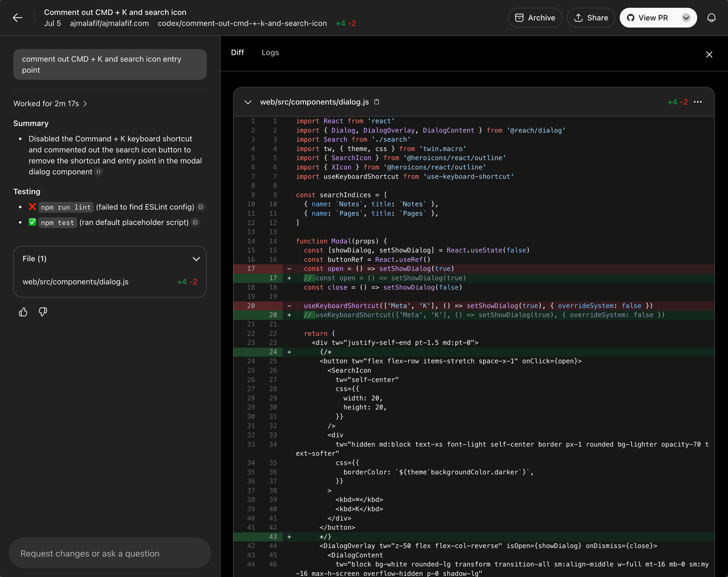Switch to the Logs tab
This screenshot has width=728, height=577.
tap(270, 52)
